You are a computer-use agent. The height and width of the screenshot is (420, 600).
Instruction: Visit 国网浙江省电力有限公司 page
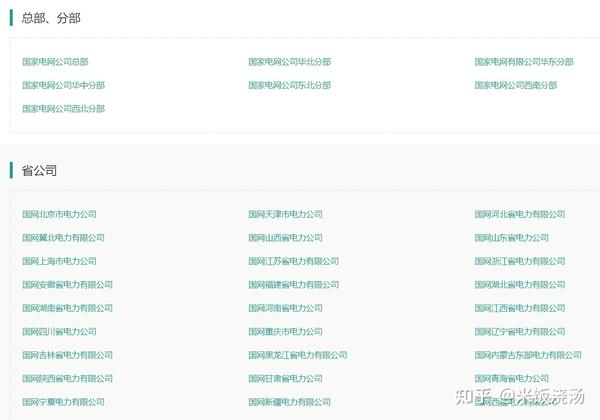click(520, 261)
